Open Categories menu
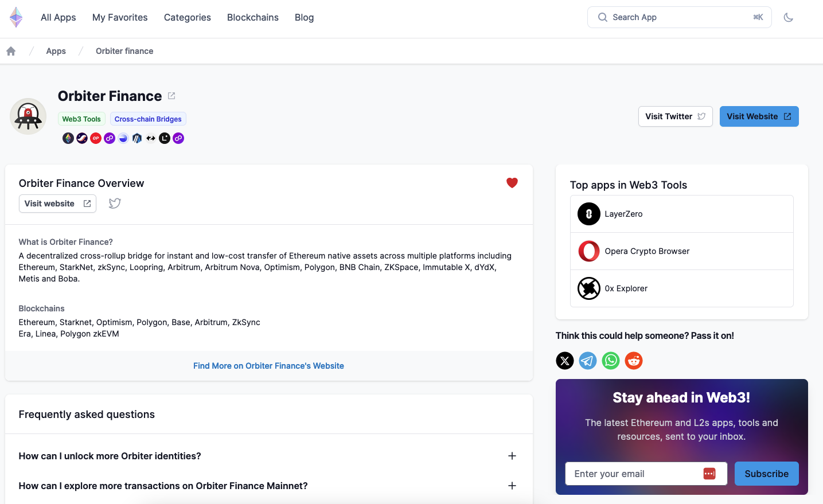This screenshot has width=823, height=504. 188,17
